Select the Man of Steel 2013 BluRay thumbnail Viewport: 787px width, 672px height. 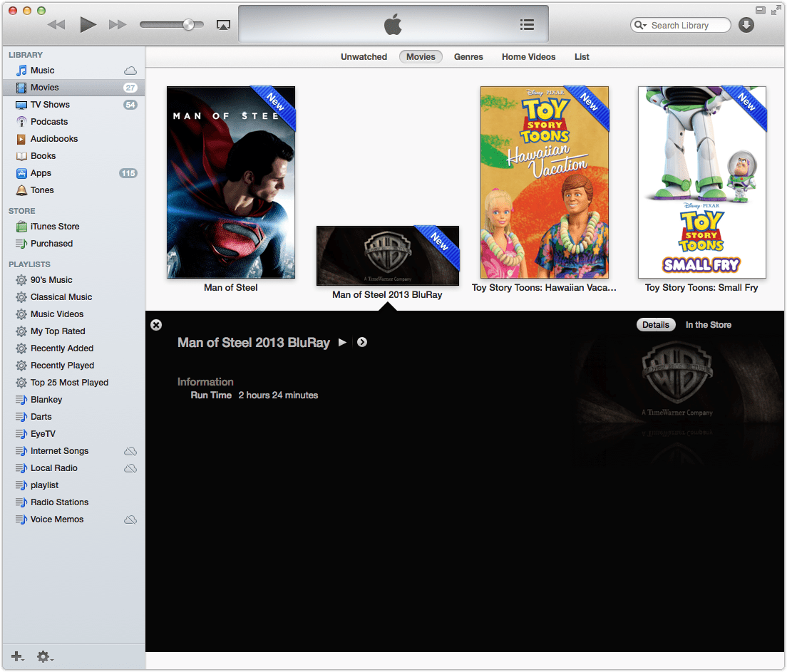click(388, 255)
